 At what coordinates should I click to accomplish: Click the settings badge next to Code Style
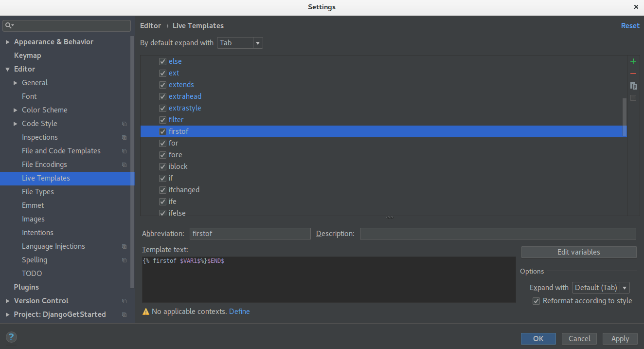click(x=124, y=124)
